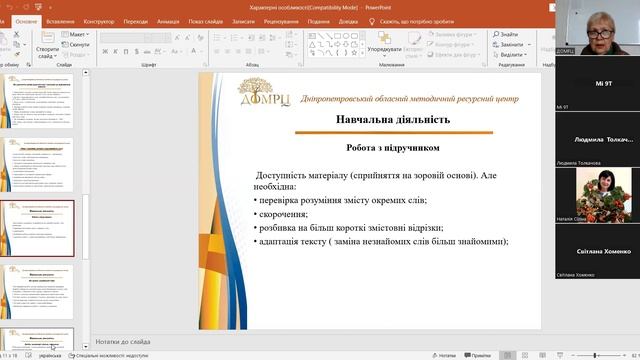Click the Знайти find button

point(505,34)
